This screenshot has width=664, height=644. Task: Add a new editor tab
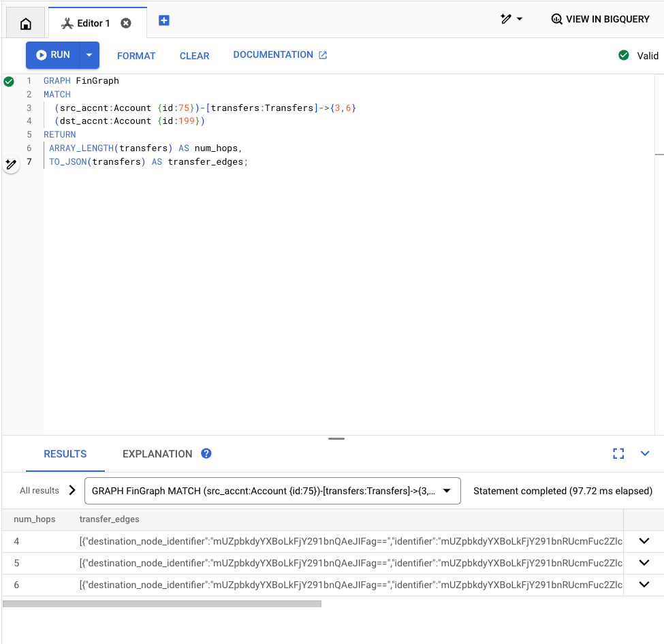tap(164, 20)
